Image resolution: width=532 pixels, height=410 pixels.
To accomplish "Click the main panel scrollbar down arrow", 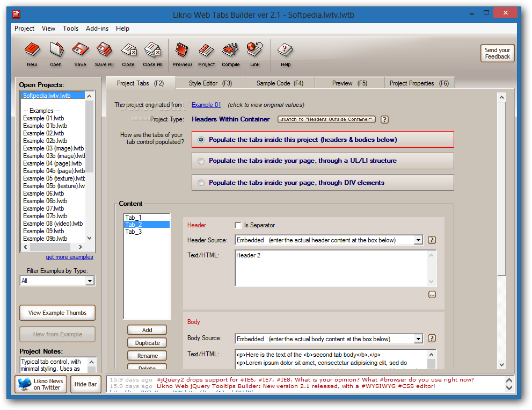I will (502, 365).
